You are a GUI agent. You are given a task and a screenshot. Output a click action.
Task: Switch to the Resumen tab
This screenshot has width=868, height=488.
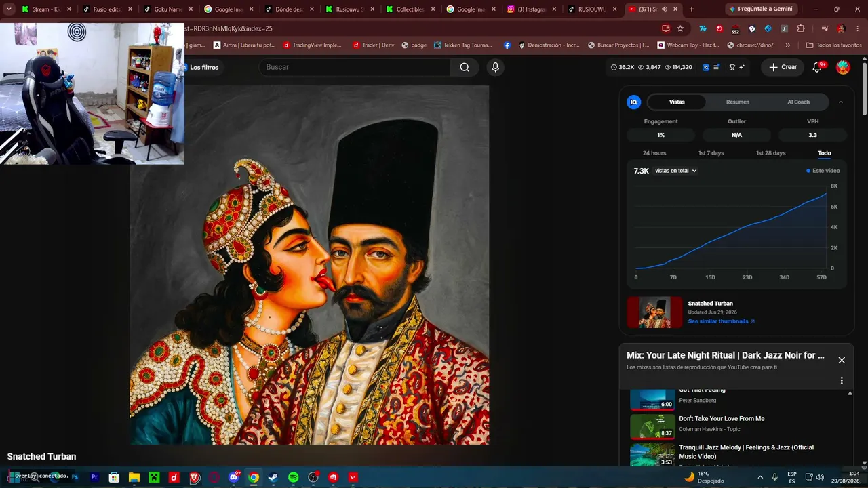tap(738, 102)
